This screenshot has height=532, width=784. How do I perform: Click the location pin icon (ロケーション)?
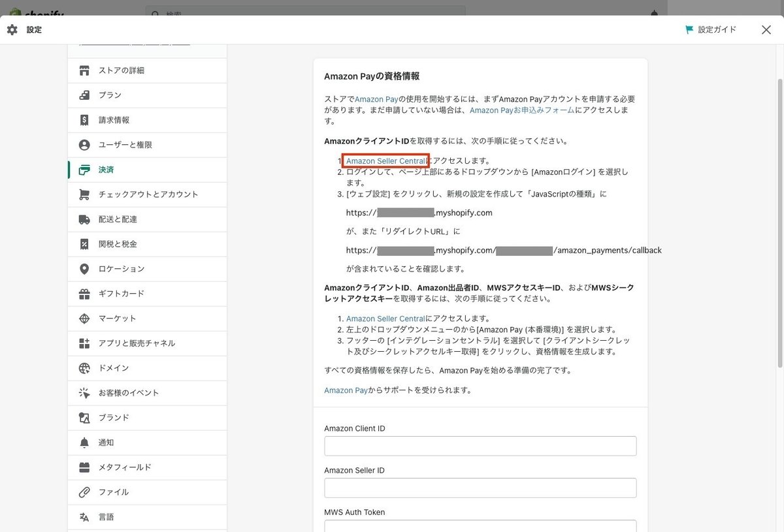84,269
